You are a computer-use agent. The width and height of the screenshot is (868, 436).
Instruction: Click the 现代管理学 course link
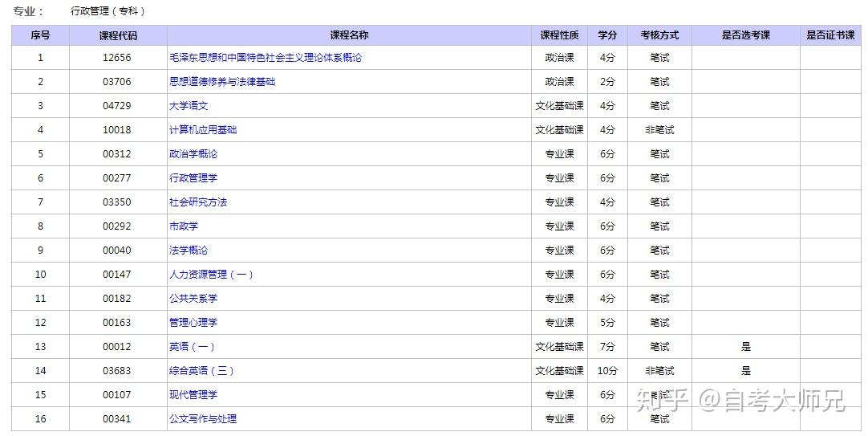(193, 395)
